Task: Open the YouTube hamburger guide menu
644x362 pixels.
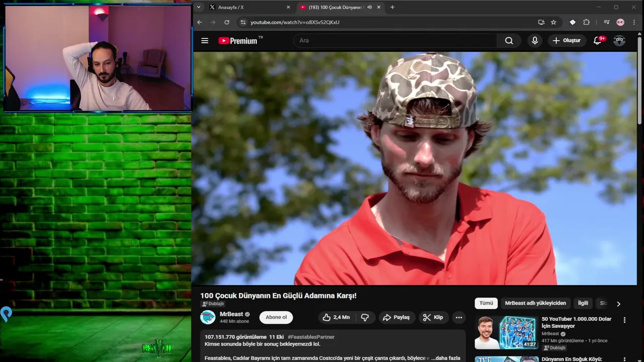Action: [205, 41]
